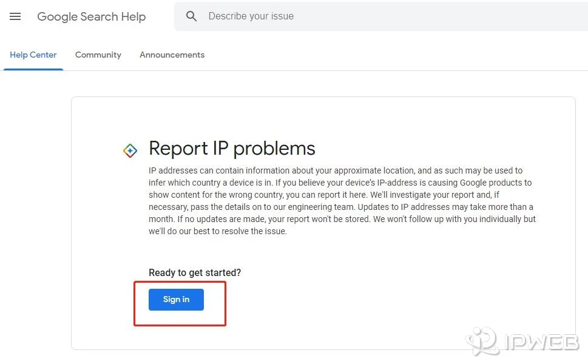Click the magnifier search icon
The height and width of the screenshot is (364, 588).
[x=191, y=16]
